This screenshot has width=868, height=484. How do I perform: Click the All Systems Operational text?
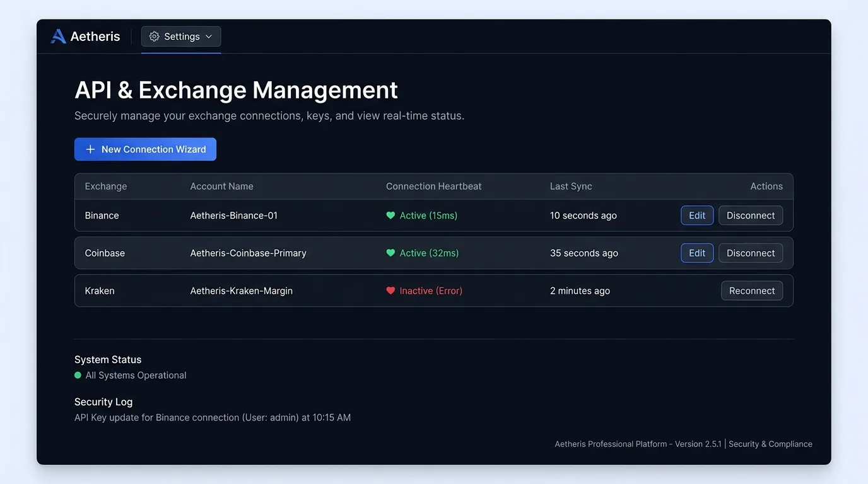coord(136,376)
